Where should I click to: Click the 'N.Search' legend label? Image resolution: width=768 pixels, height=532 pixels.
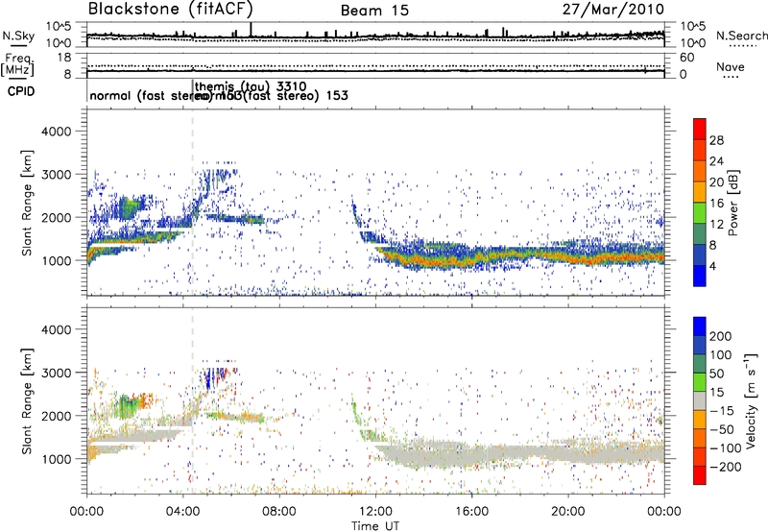[741, 36]
